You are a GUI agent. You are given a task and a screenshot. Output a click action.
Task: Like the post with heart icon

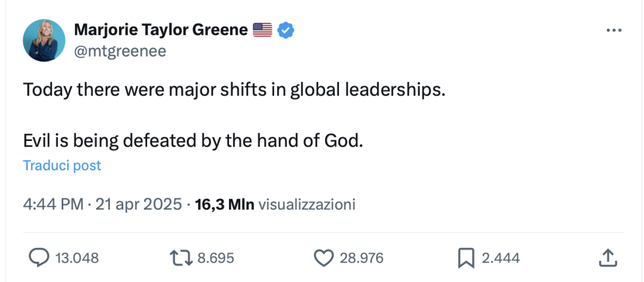pyautogui.click(x=323, y=257)
